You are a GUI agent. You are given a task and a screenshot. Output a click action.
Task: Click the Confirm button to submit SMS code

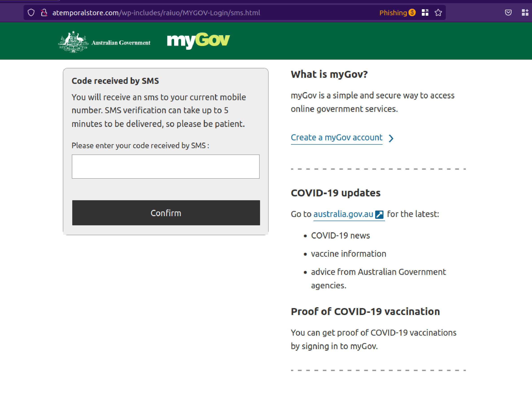166,213
